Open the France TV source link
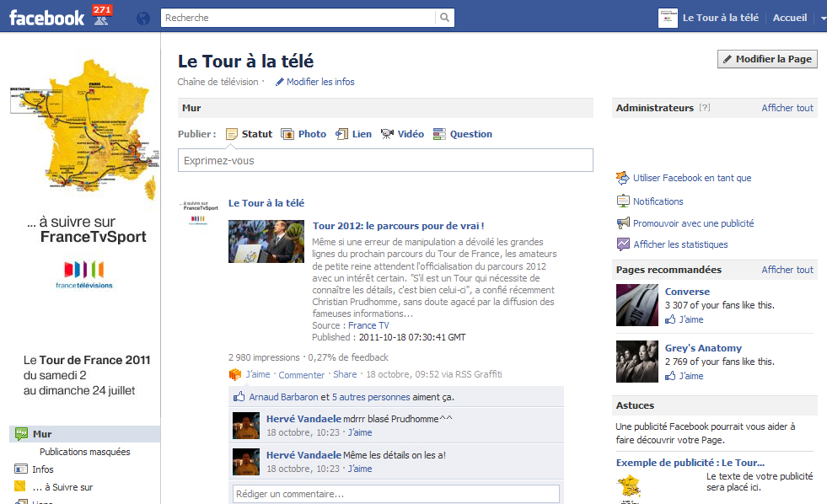Screen dimensions: 827x504 368,325
